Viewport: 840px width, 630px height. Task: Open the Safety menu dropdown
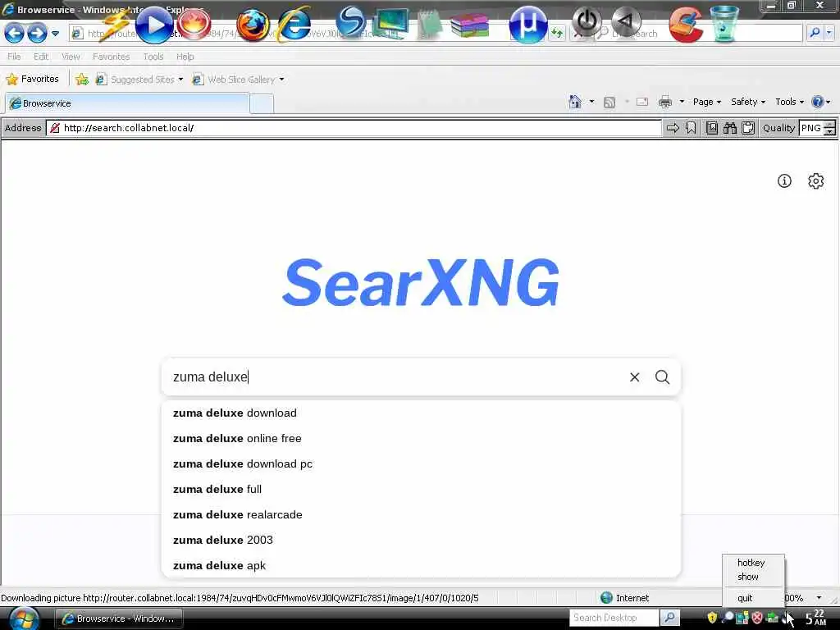pyautogui.click(x=748, y=102)
